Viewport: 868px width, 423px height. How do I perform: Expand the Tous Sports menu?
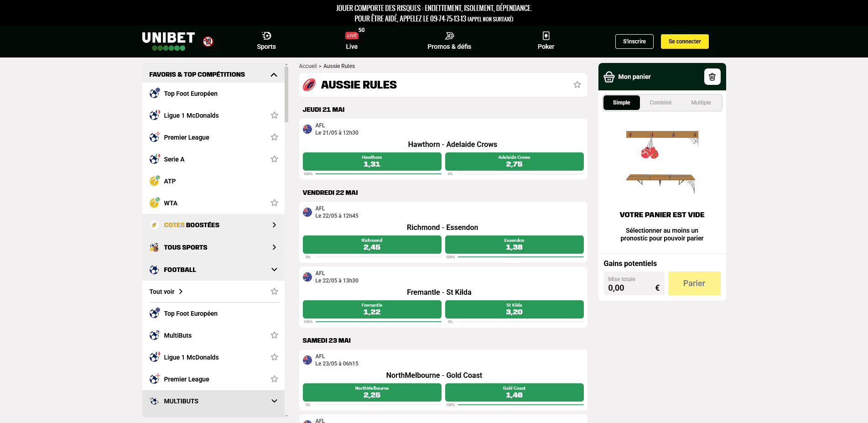274,247
